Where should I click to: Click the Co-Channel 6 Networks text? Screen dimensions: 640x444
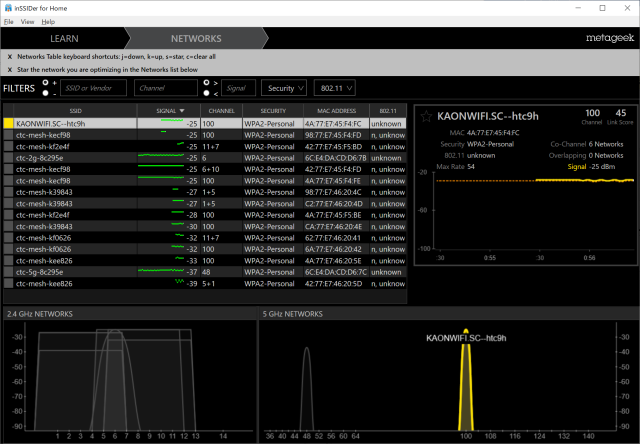click(587, 144)
